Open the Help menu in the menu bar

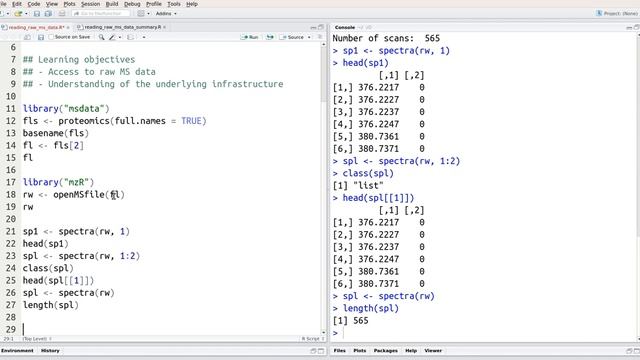(x=192, y=4)
